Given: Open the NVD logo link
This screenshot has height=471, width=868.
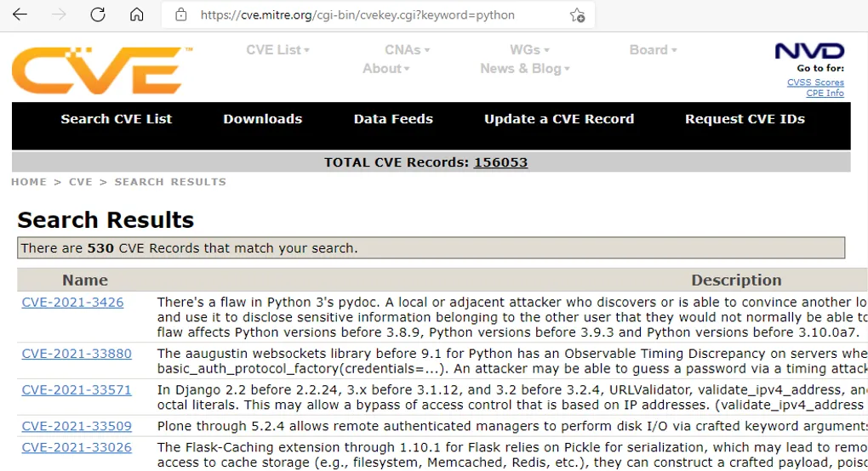Looking at the screenshot, I should click(809, 52).
